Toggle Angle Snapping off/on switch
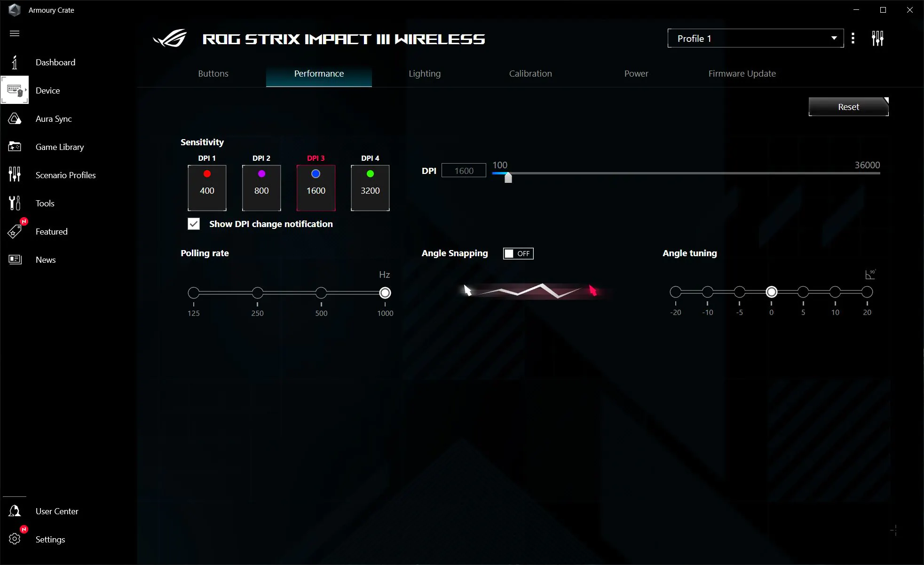 coord(518,253)
